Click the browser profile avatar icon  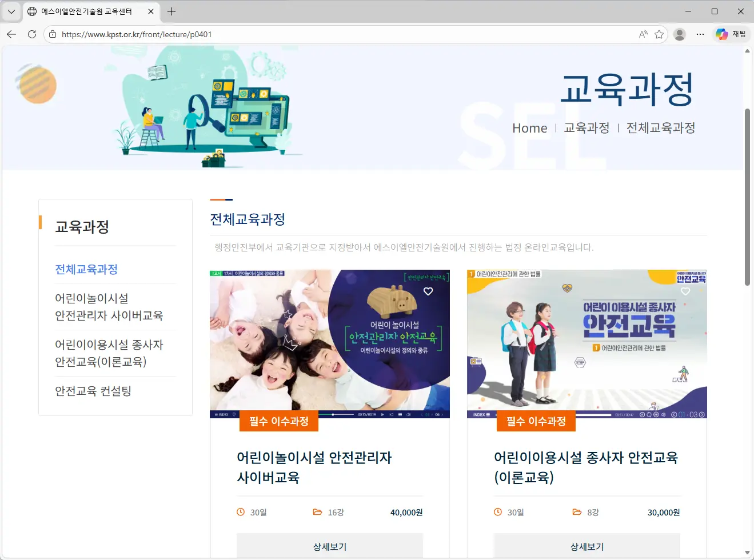point(680,34)
